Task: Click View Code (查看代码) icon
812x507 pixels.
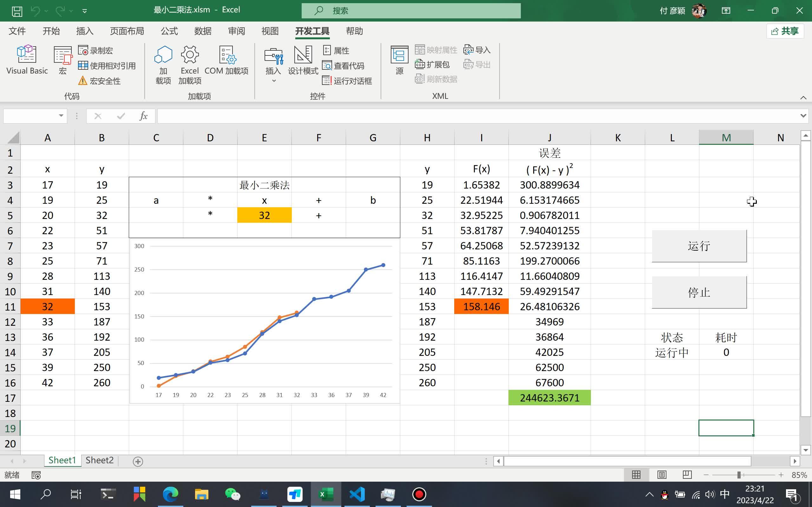Action: (327, 66)
